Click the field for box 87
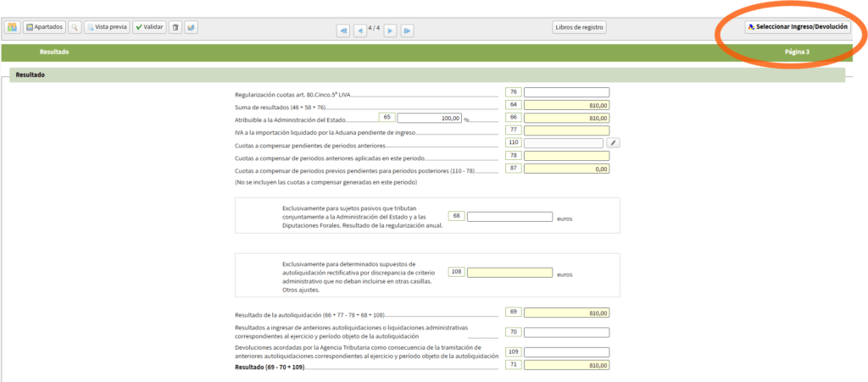This screenshot has height=382, width=868. [x=566, y=169]
